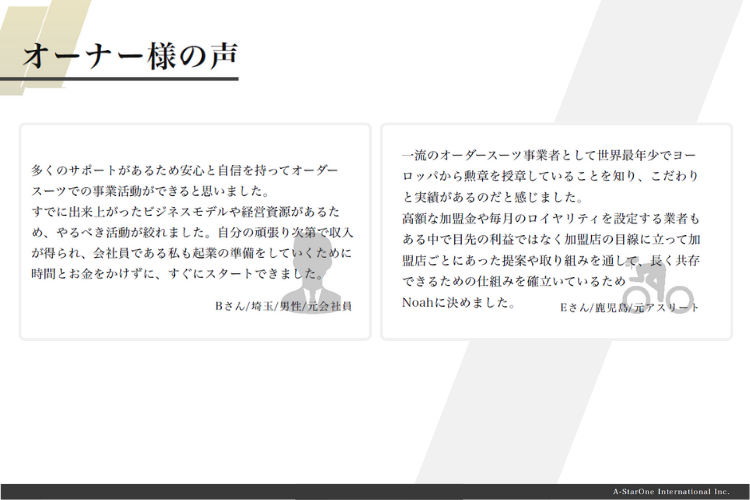
Task: Click the Bさん/埼玉/男性/元会社員 attribution
Action: click(283, 304)
